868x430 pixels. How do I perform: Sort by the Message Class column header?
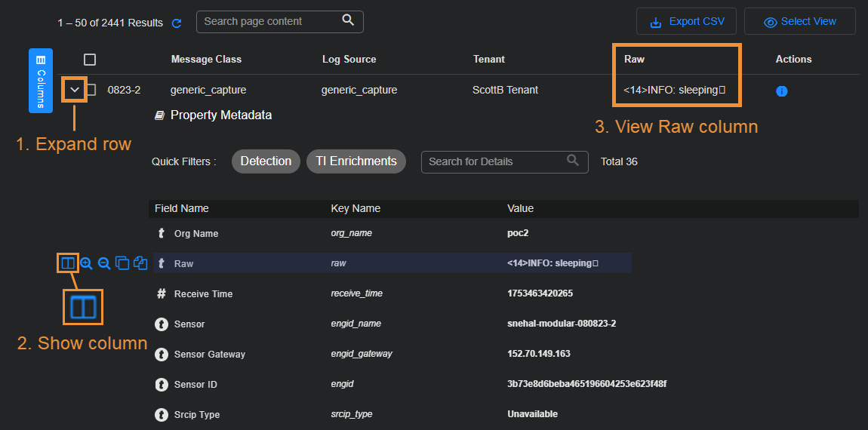[x=206, y=59]
